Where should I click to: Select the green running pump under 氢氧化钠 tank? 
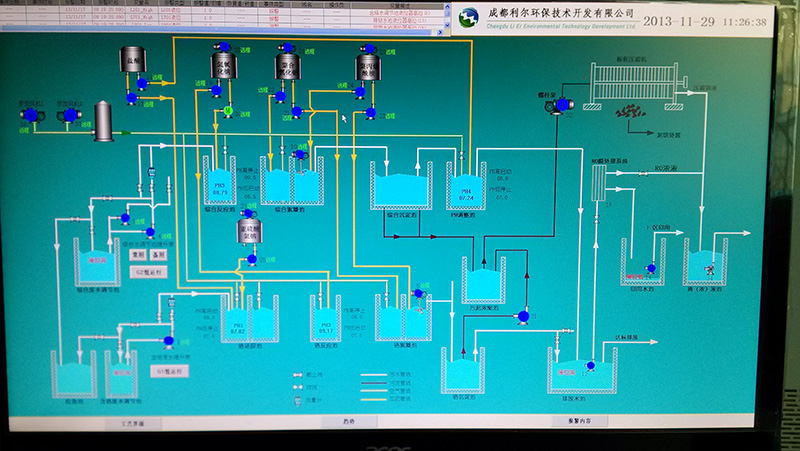(x=228, y=110)
